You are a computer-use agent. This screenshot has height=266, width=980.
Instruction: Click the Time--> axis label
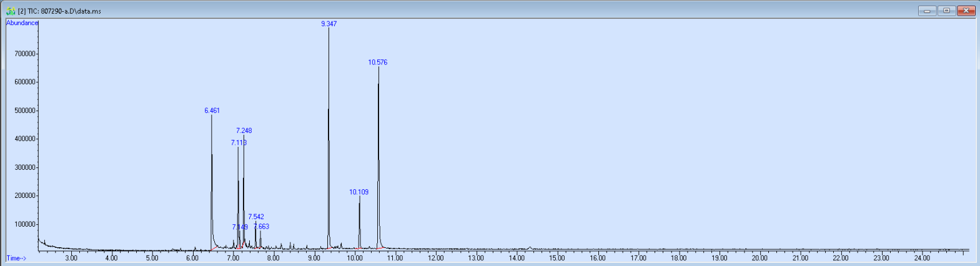click(x=16, y=258)
